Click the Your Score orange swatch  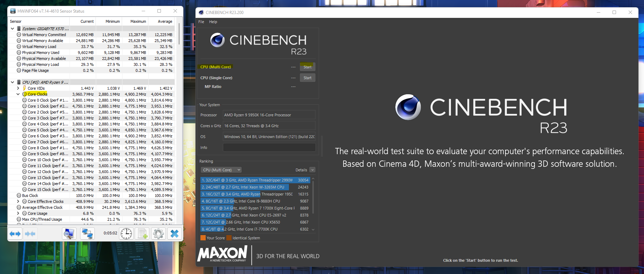(203, 238)
